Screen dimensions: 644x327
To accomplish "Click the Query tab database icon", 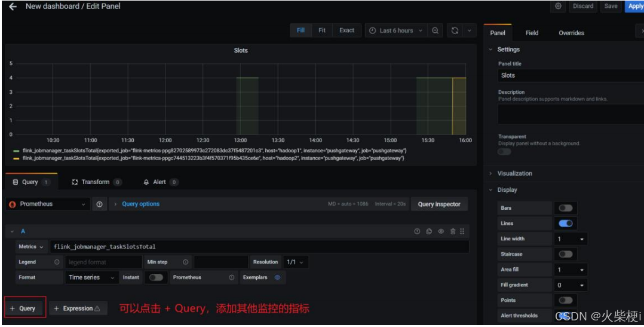I will click(15, 182).
